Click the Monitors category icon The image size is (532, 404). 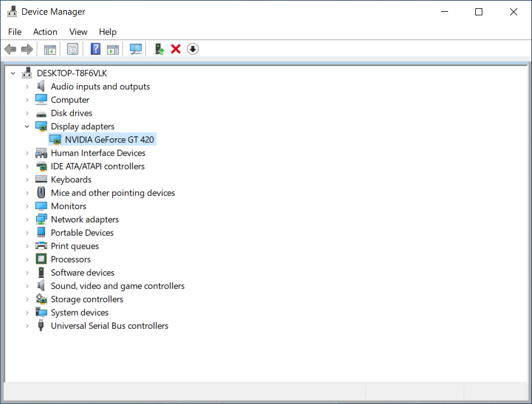coord(41,206)
